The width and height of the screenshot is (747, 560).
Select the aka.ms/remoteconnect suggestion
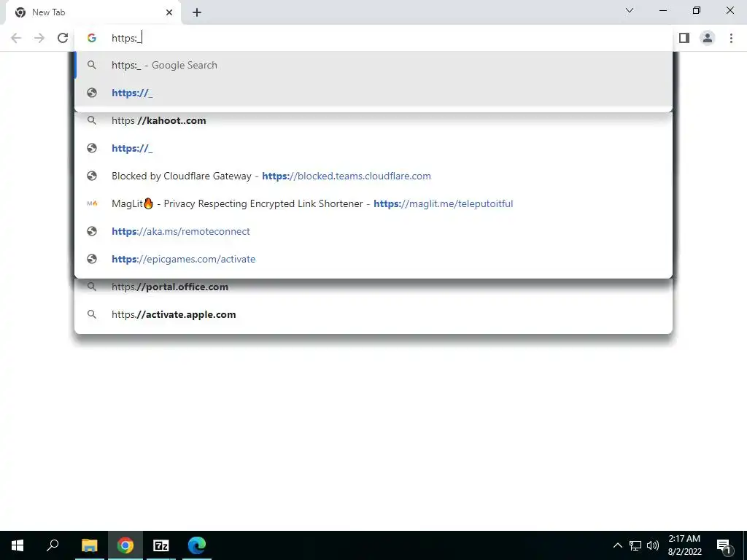373,231
